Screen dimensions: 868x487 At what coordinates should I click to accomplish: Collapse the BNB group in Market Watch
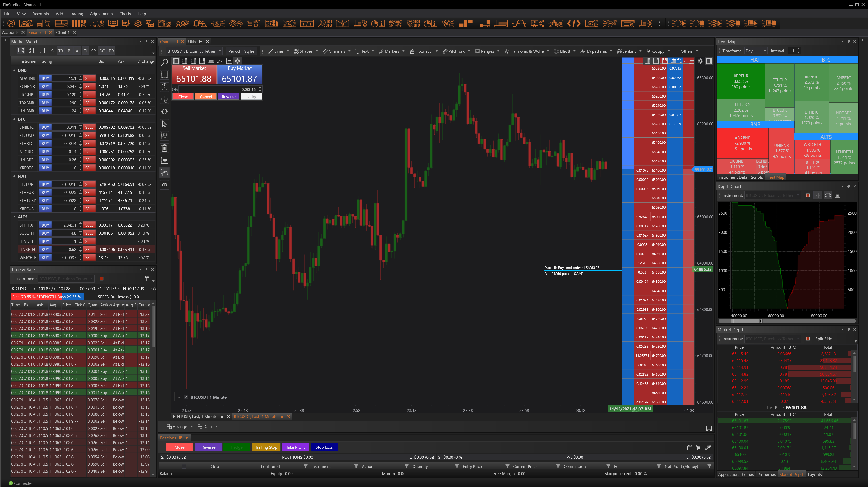pyautogui.click(x=14, y=70)
